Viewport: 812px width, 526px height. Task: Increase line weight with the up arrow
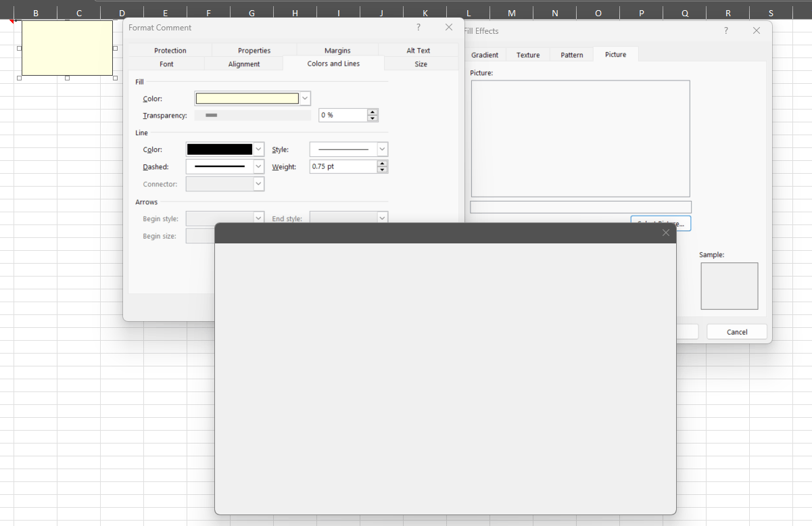pos(383,163)
